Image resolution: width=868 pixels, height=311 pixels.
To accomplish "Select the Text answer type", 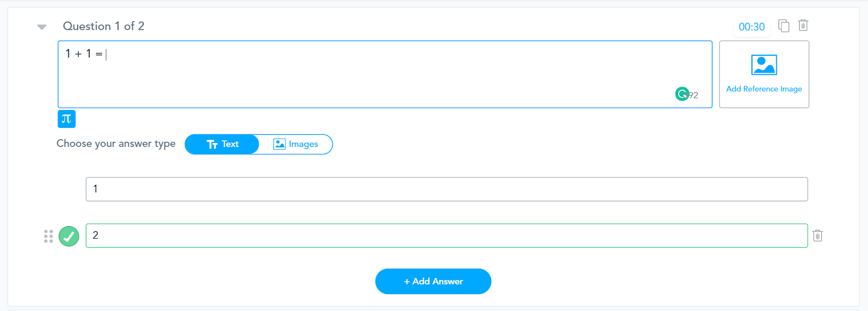I will [x=222, y=144].
